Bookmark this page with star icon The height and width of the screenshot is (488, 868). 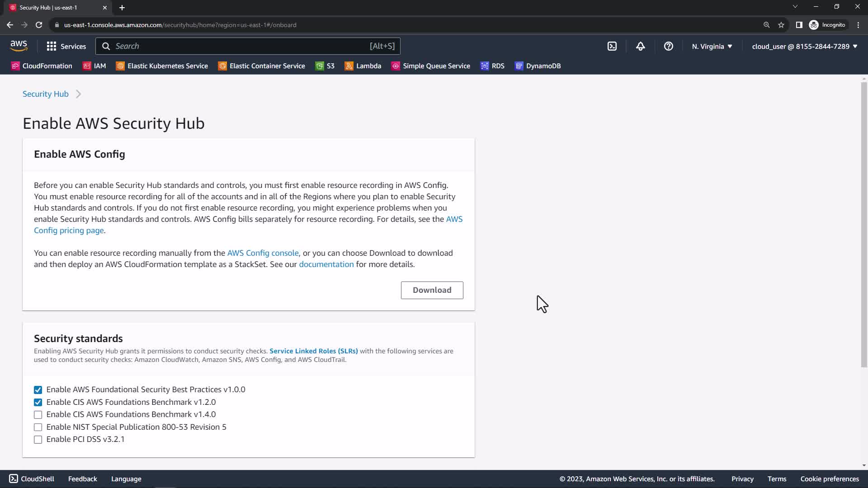click(781, 25)
